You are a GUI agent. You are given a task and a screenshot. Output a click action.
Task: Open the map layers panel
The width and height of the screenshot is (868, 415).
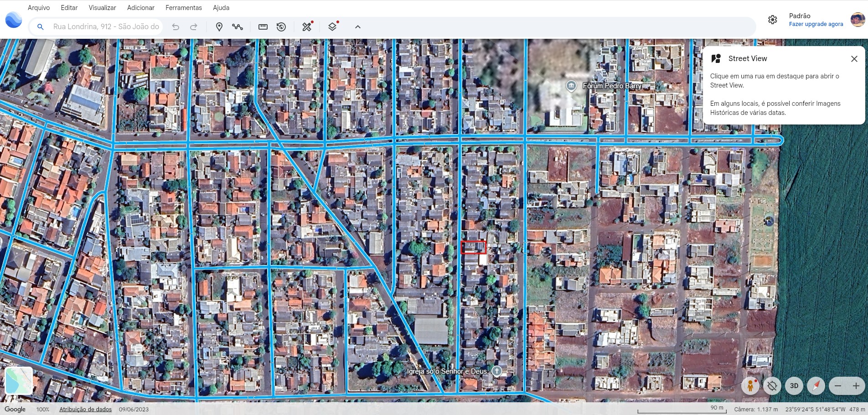click(332, 27)
